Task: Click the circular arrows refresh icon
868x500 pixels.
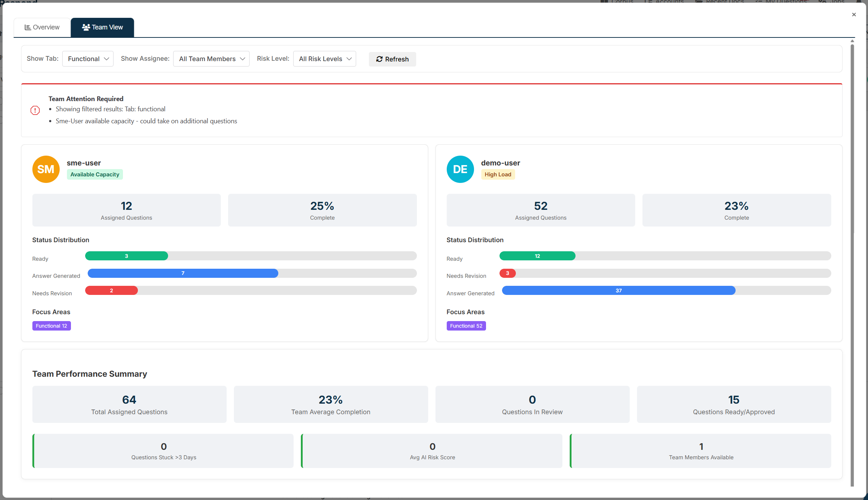Action: pos(379,59)
